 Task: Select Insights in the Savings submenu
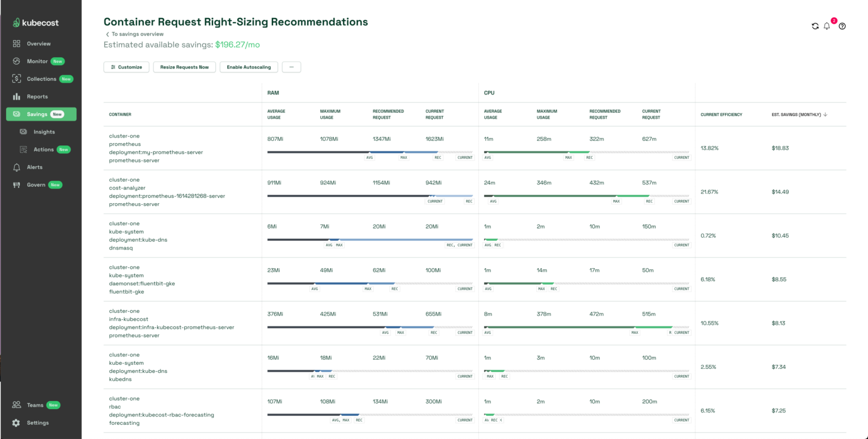[x=44, y=132]
